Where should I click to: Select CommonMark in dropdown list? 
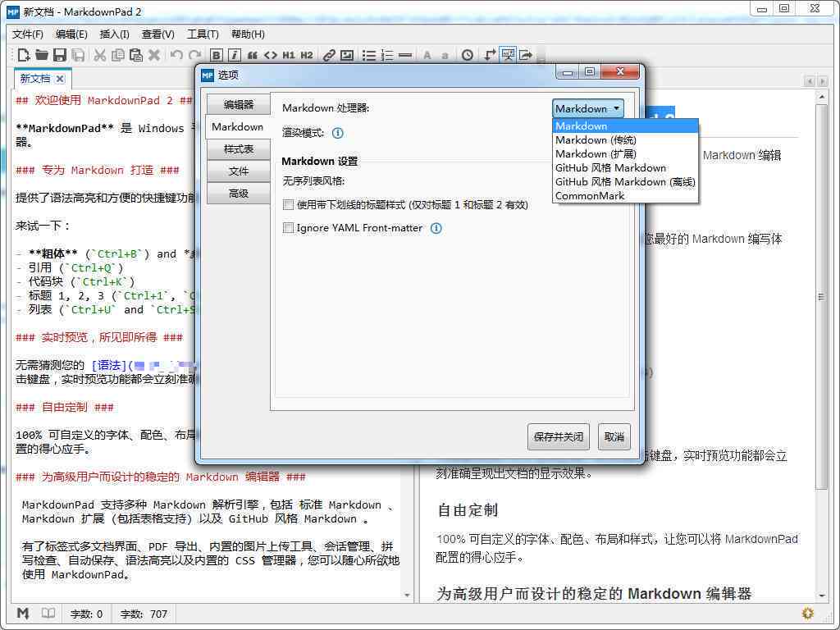pos(625,195)
